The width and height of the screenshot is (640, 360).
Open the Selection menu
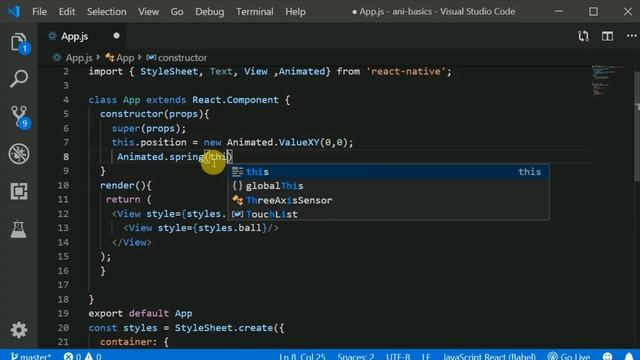click(107, 11)
